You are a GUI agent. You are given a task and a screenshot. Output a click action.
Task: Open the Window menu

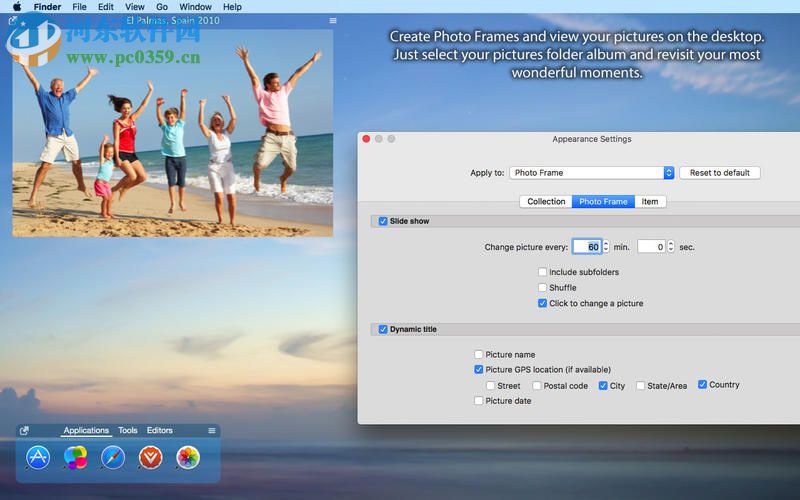click(x=195, y=7)
